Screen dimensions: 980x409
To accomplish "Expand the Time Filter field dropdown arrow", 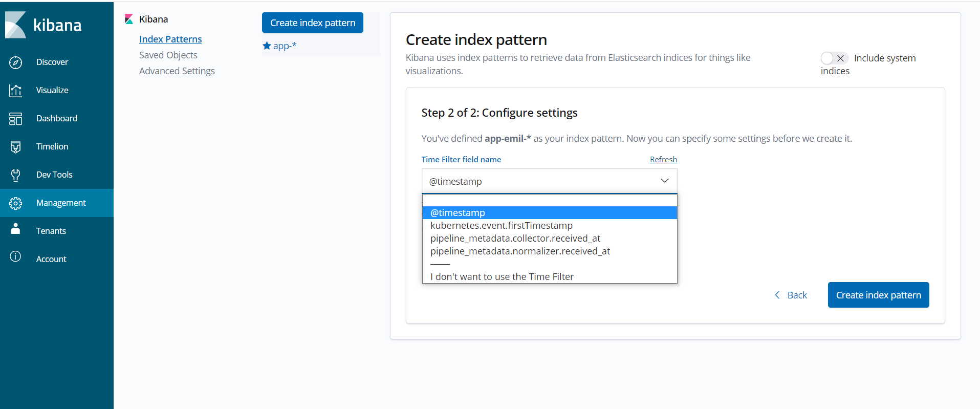I will tap(664, 181).
